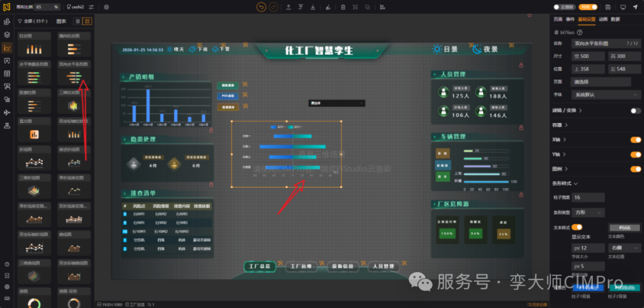This screenshot has height=308, width=644.
Task: Click the blue #1464ce bar color swatch
Action: (x=588, y=288)
